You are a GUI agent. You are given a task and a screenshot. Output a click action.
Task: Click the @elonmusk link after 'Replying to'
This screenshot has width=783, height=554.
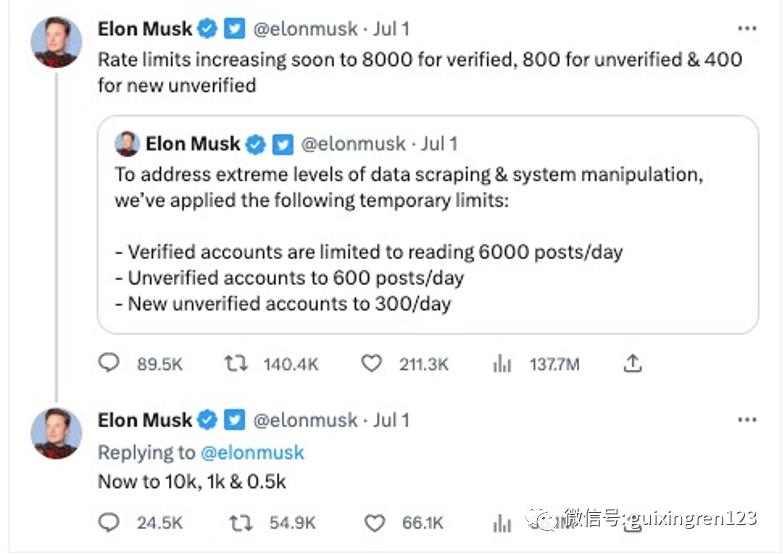point(253,452)
